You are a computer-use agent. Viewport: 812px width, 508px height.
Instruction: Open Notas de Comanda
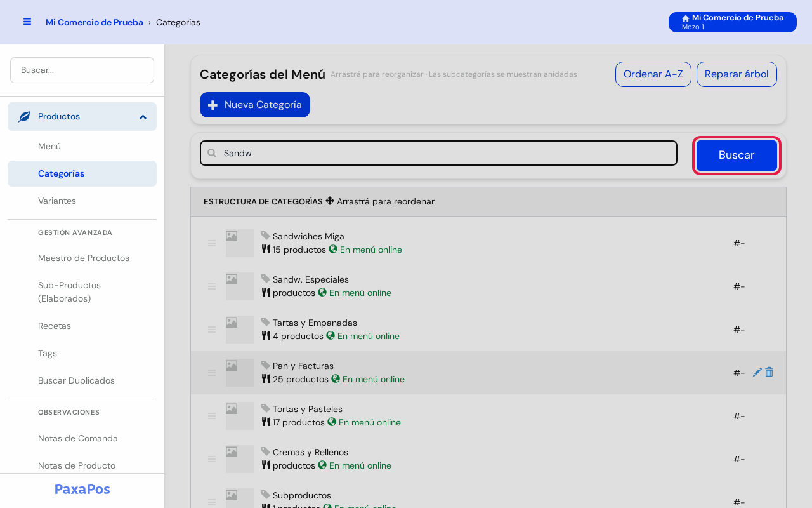pos(82,438)
